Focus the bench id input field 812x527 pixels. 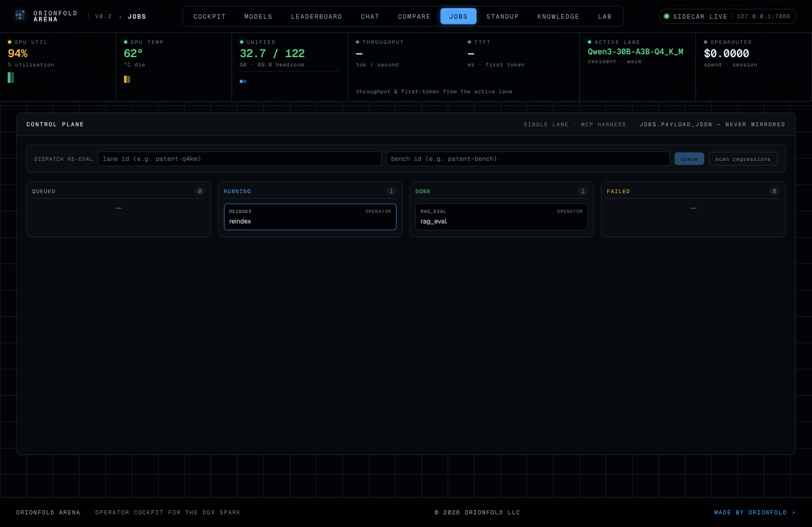click(x=528, y=159)
